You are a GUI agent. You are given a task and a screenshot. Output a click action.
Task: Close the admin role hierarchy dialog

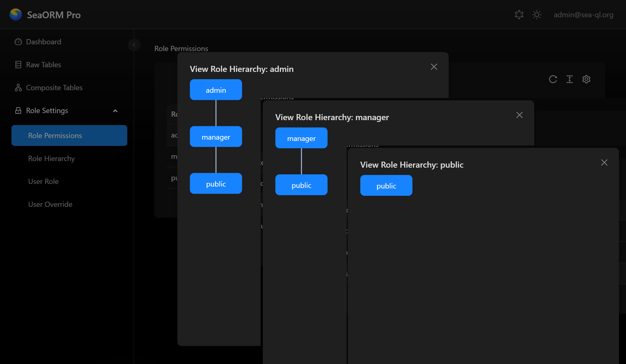pos(434,67)
